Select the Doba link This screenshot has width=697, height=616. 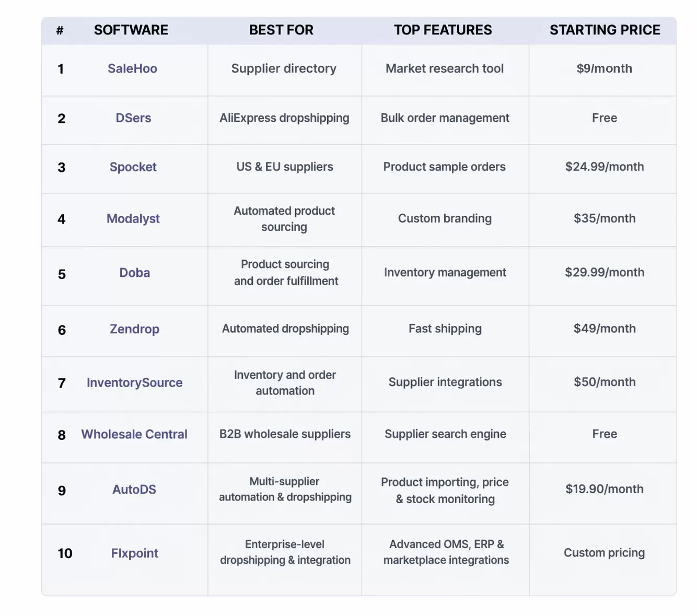coord(134,273)
